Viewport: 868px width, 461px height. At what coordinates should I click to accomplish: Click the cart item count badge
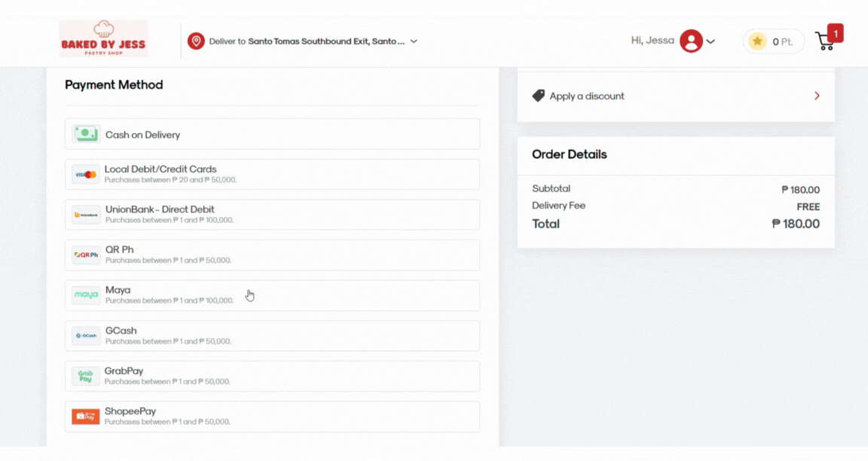(836, 33)
